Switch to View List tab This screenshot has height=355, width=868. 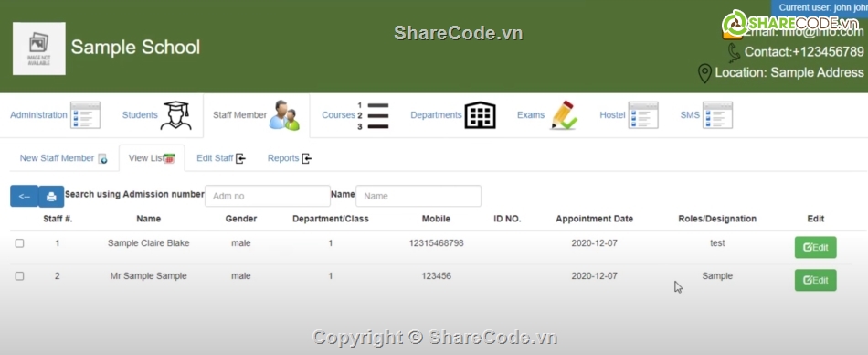(152, 158)
